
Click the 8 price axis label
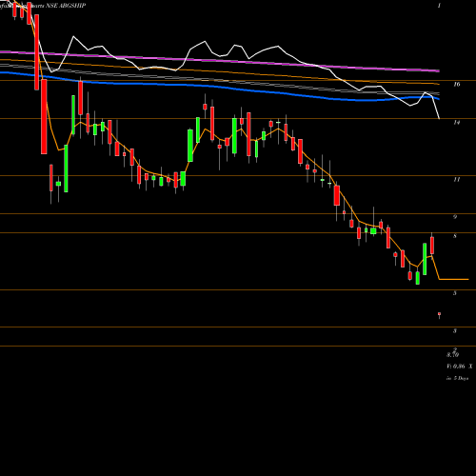coord(455,236)
